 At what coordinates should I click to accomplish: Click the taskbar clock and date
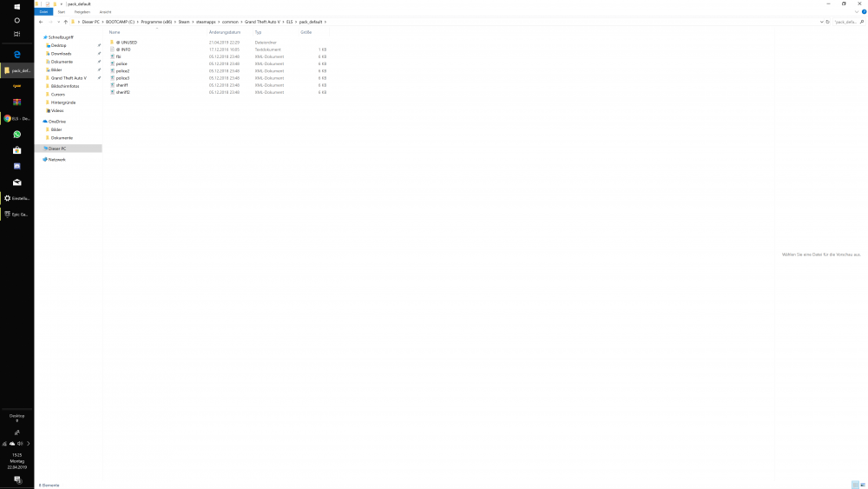pyautogui.click(x=17, y=460)
